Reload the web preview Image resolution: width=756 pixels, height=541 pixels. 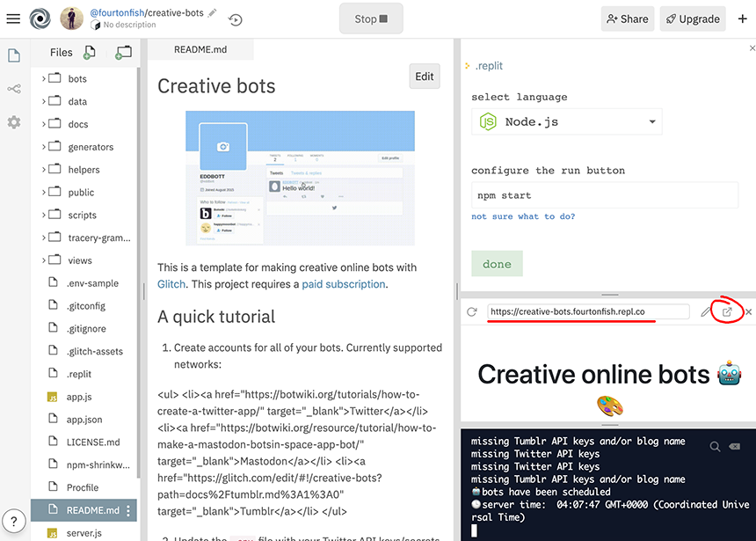(471, 311)
